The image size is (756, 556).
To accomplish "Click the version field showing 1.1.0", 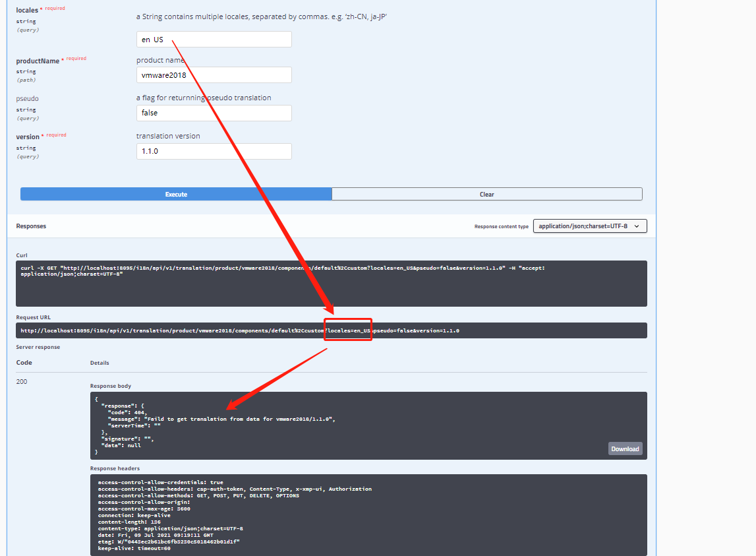I will pos(214,151).
